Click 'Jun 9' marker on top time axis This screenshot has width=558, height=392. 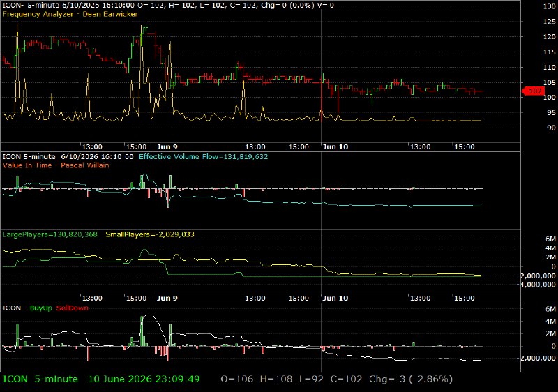[167, 147]
